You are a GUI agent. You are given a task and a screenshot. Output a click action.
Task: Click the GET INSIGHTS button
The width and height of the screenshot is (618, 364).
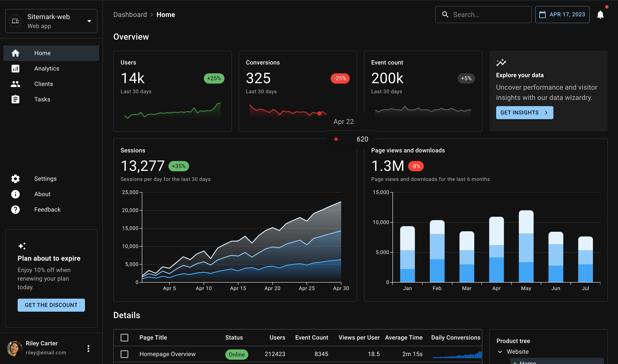[524, 113]
